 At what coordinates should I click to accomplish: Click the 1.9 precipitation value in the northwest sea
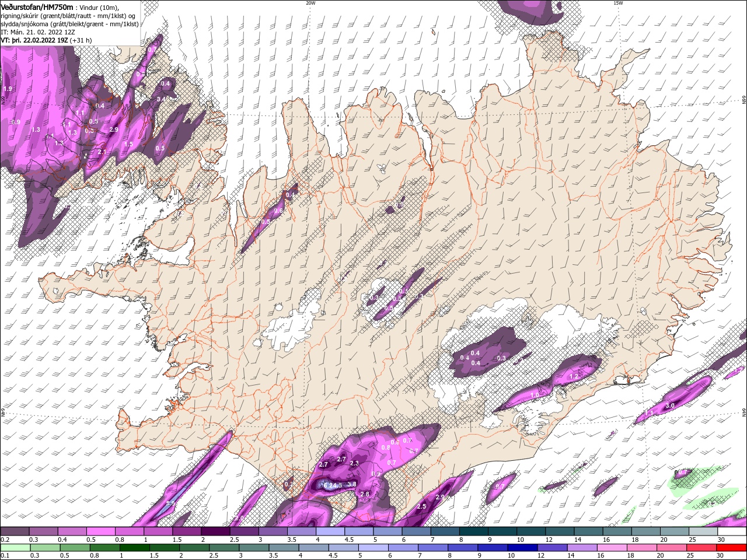pos(8,89)
